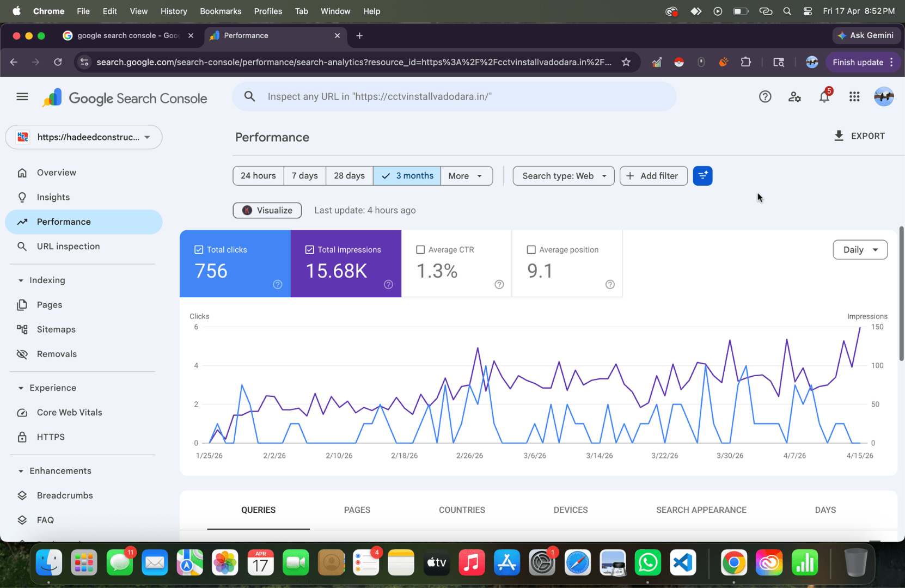Click the URL inspection search field

click(x=454, y=97)
